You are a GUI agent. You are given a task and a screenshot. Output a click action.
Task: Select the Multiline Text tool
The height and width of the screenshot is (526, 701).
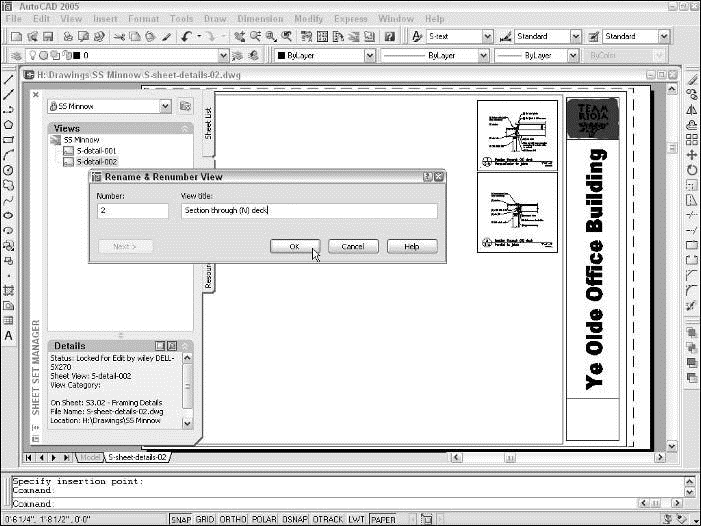(8, 336)
